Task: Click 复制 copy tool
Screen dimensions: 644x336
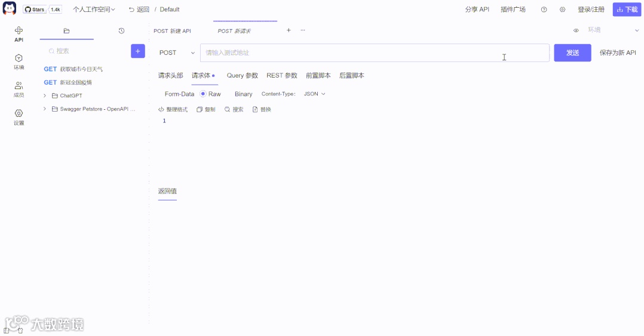Action: (x=206, y=110)
